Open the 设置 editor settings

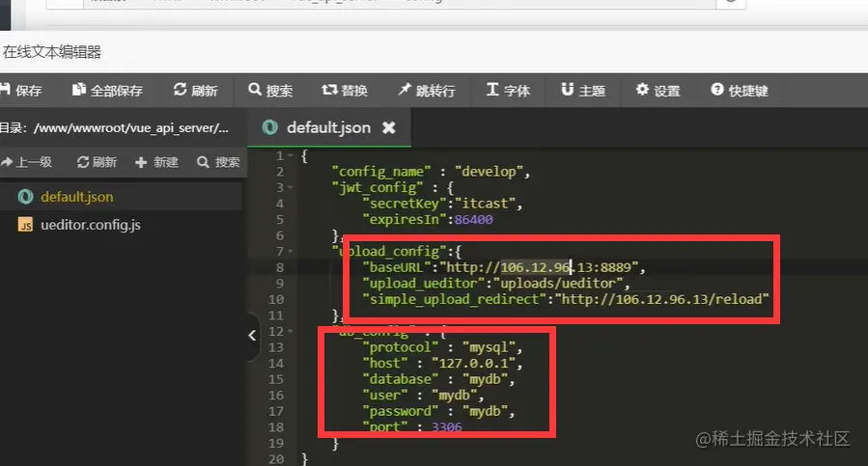point(658,91)
